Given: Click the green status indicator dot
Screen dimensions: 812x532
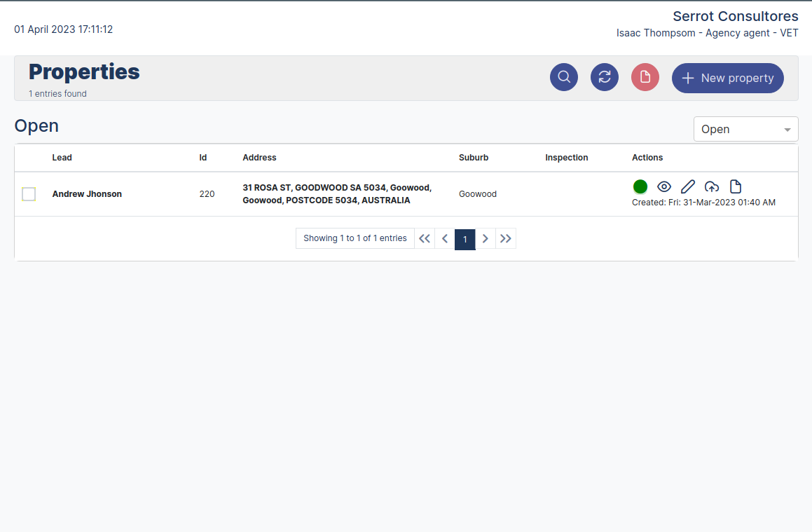Looking at the screenshot, I should click(x=640, y=186).
